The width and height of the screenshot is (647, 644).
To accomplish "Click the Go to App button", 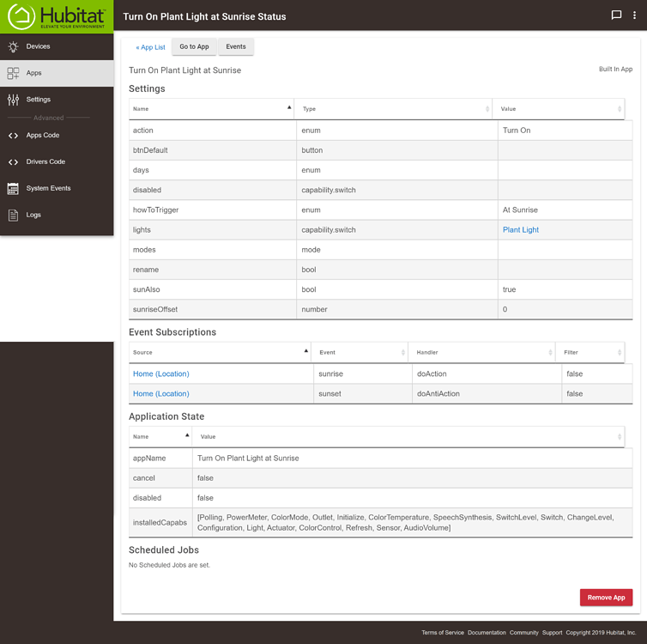I will point(194,46).
